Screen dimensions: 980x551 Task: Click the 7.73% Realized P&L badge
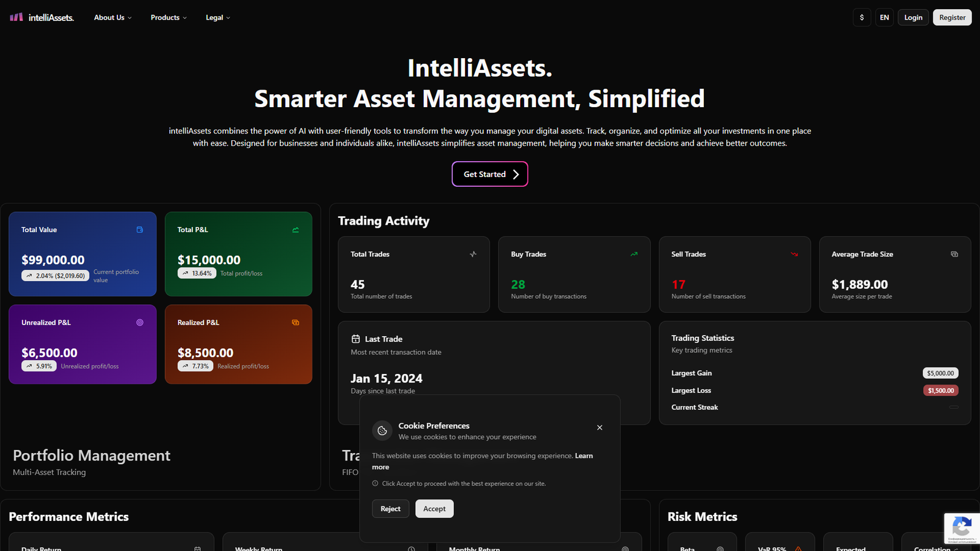(x=195, y=366)
